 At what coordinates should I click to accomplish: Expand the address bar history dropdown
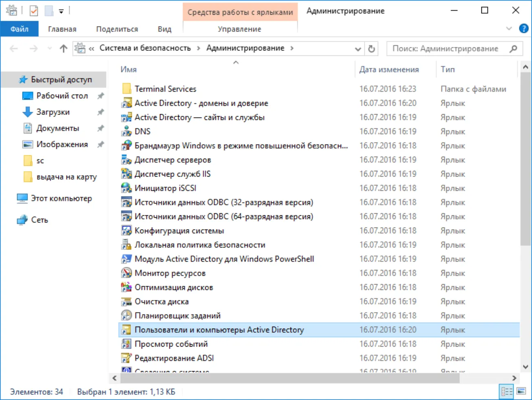point(358,49)
